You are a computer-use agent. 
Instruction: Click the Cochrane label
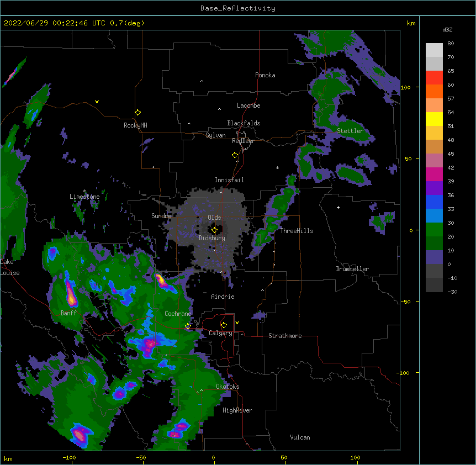(178, 314)
